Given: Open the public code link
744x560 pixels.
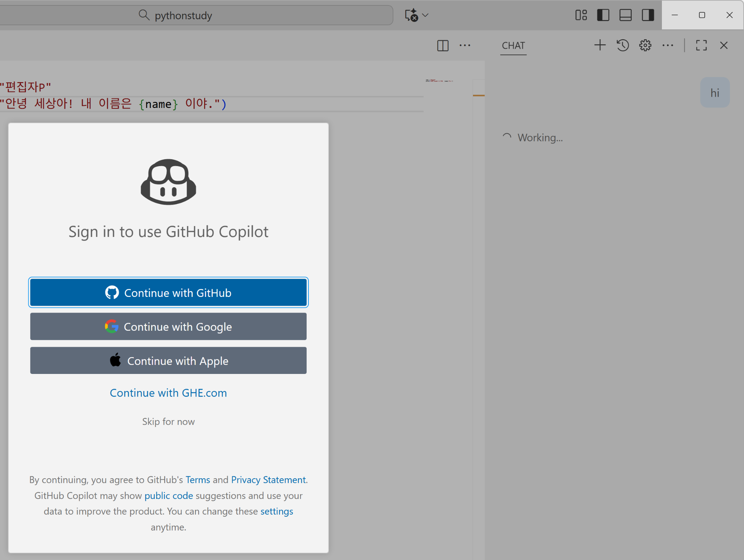Looking at the screenshot, I should click(169, 496).
